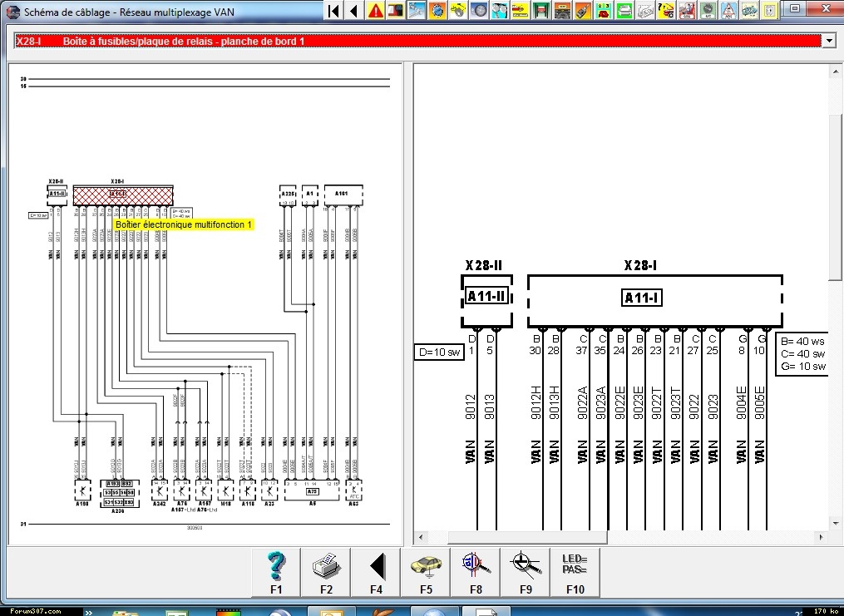Click the car key remote icon
This screenshot has height=616, width=844.
click(583, 10)
